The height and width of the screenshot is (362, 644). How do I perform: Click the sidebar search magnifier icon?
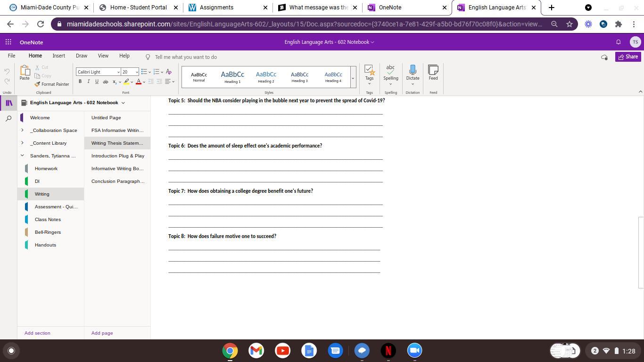coord(8,119)
